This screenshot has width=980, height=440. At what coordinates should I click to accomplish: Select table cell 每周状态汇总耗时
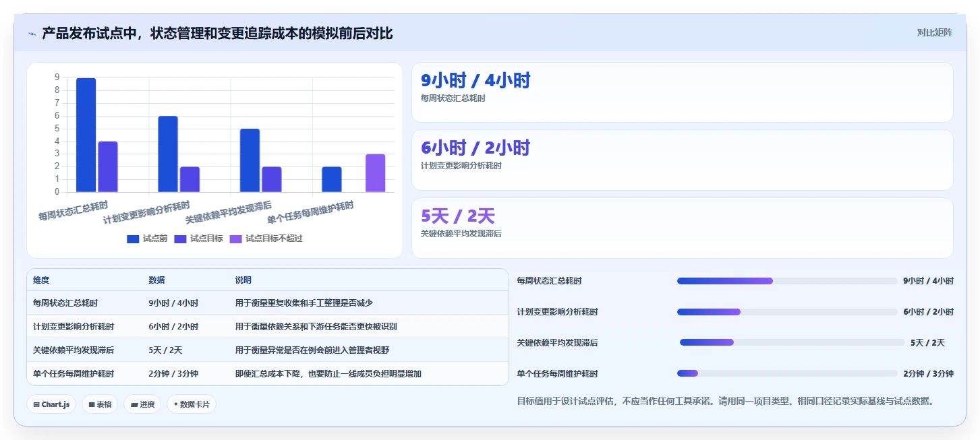coord(65,303)
